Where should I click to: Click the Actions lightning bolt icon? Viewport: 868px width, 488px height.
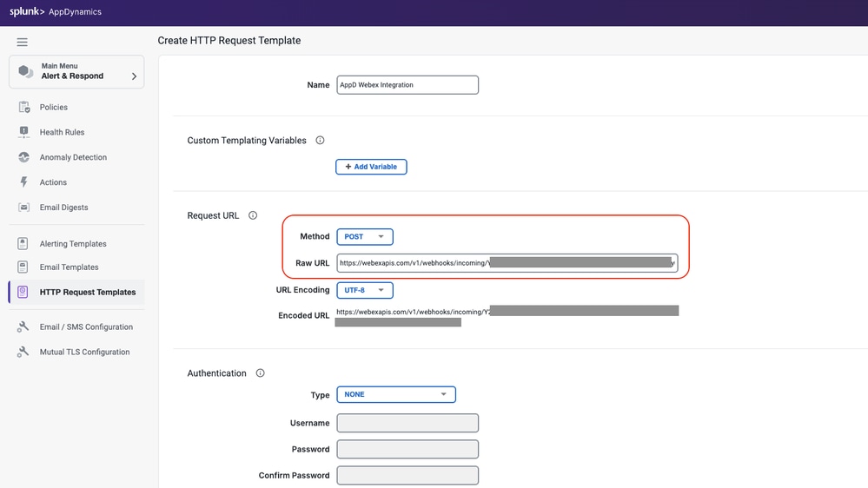click(23, 182)
